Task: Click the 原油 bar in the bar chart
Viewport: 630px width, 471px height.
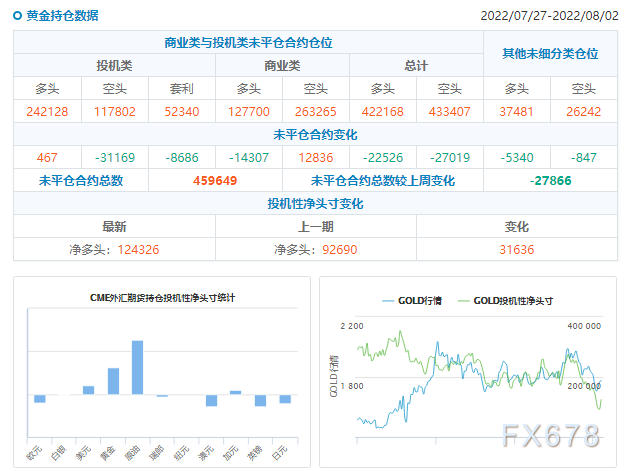Action: [x=137, y=367]
